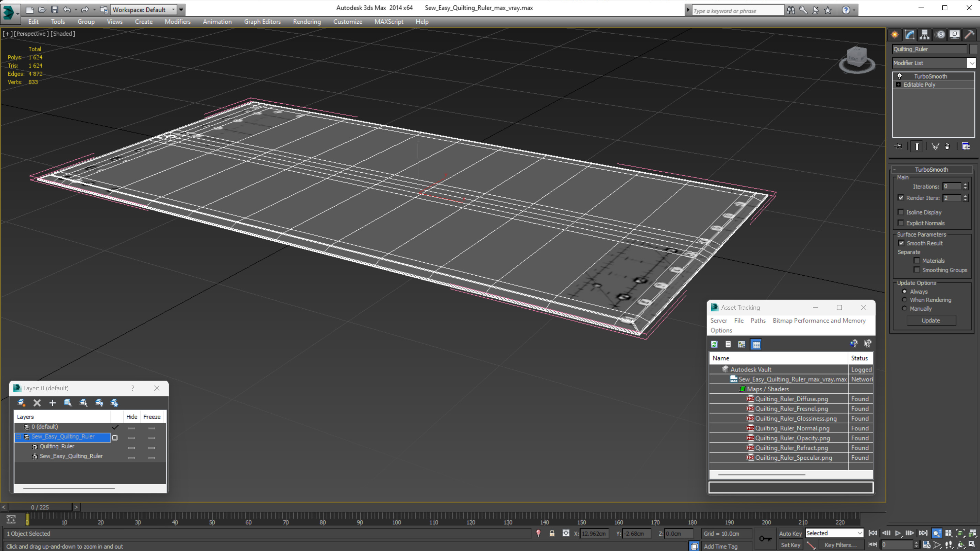This screenshot has height=551, width=980.
Task: Increase Iterations spinner value
Action: point(965,184)
